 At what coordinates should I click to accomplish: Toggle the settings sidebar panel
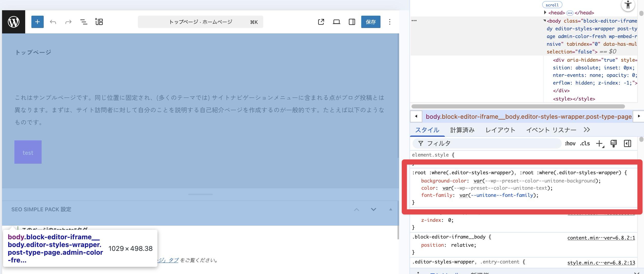(x=352, y=22)
